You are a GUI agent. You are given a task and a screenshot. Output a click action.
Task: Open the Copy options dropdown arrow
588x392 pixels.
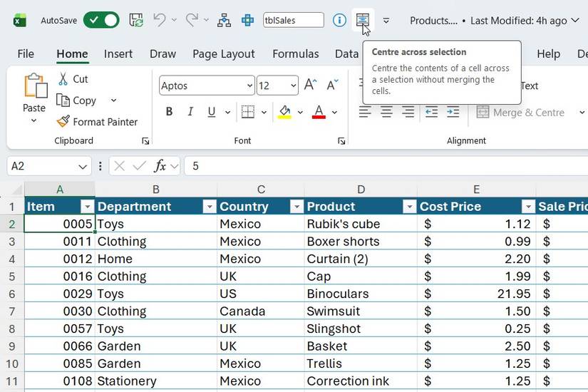pyautogui.click(x=113, y=100)
